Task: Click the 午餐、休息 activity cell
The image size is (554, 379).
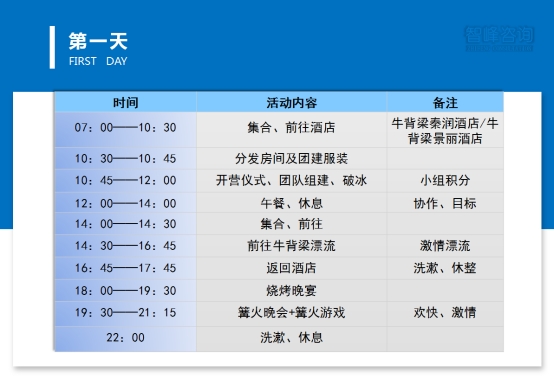Action: 291,203
